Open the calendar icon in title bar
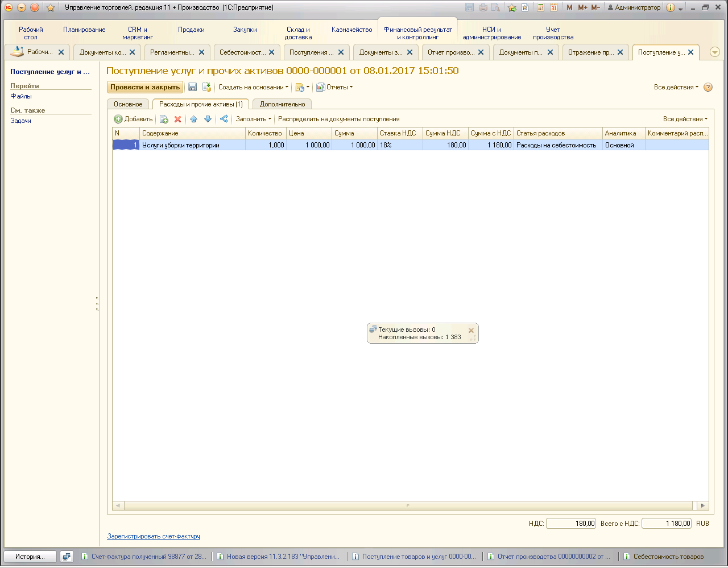Viewport: 728px width, 568px height. point(553,7)
